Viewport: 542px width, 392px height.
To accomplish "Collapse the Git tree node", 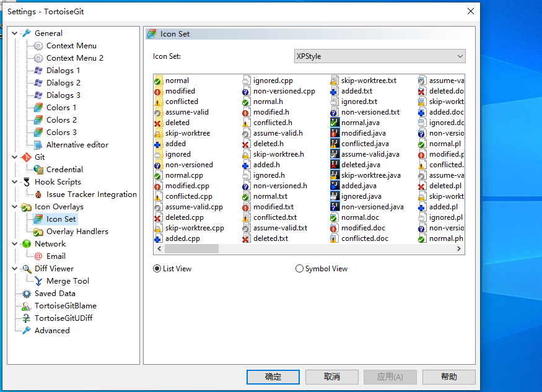I will 14,157.
